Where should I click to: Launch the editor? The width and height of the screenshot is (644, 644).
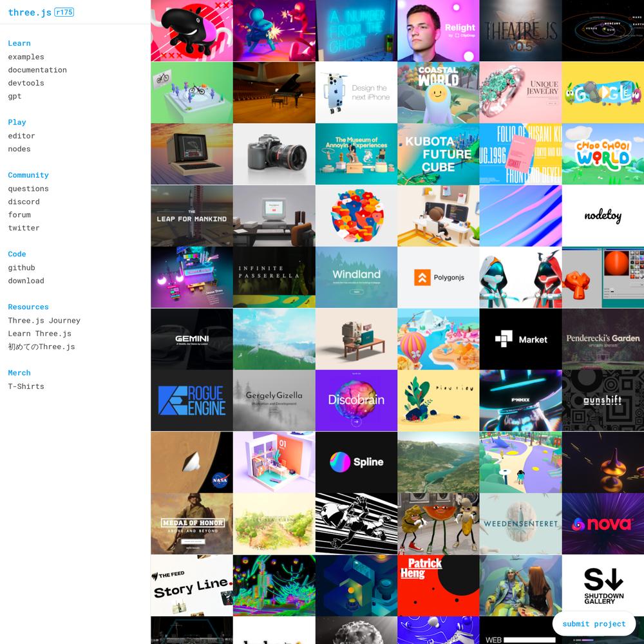[x=21, y=135]
